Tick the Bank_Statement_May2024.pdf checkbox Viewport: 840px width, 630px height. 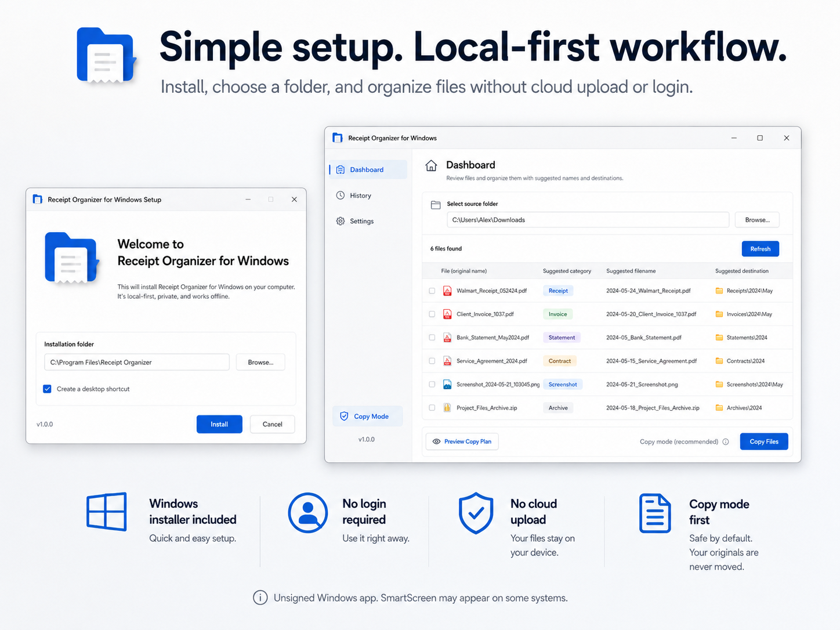[x=432, y=338]
